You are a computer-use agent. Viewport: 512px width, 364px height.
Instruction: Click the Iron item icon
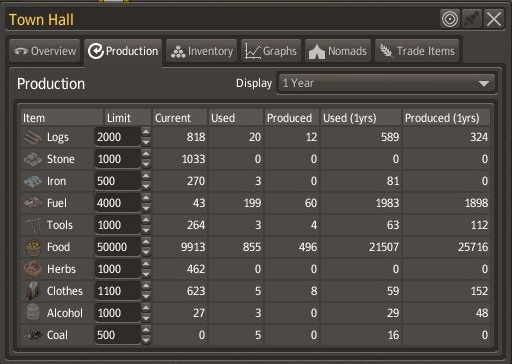(33, 181)
